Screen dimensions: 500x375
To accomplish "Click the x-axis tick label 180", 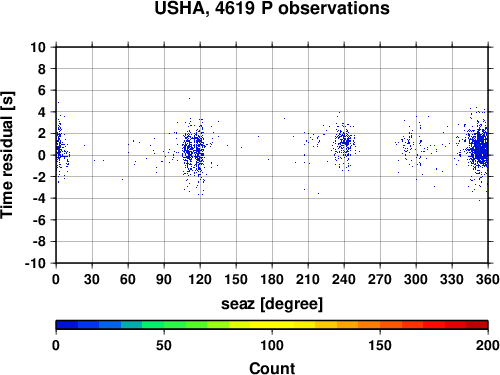I will 272,279.
